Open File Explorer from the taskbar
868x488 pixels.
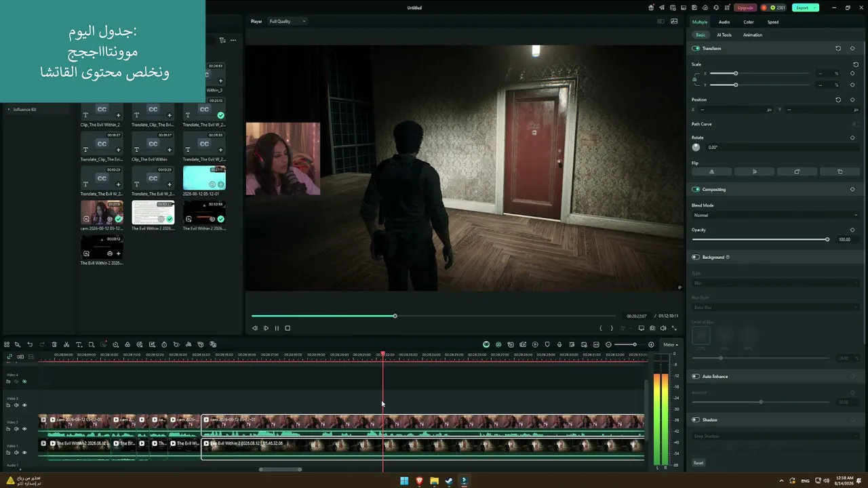coord(434,481)
